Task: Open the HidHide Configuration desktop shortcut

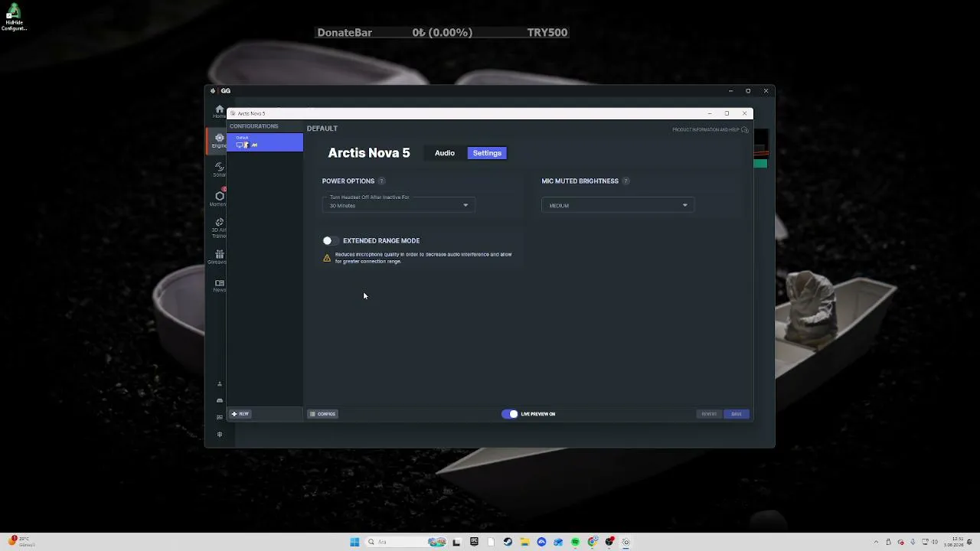Action: tap(14, 18)
